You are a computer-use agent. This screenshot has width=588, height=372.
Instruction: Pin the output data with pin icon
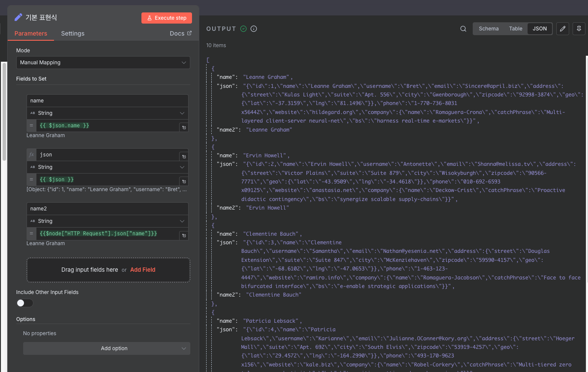click(579, 29)
